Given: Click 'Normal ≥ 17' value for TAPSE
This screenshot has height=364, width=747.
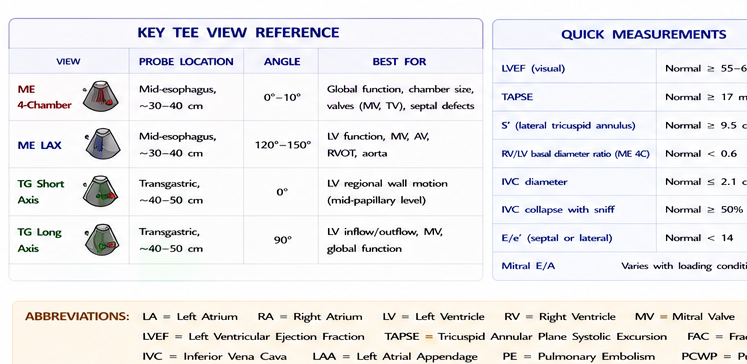Looking at the screenshot, I should [706, 97].
